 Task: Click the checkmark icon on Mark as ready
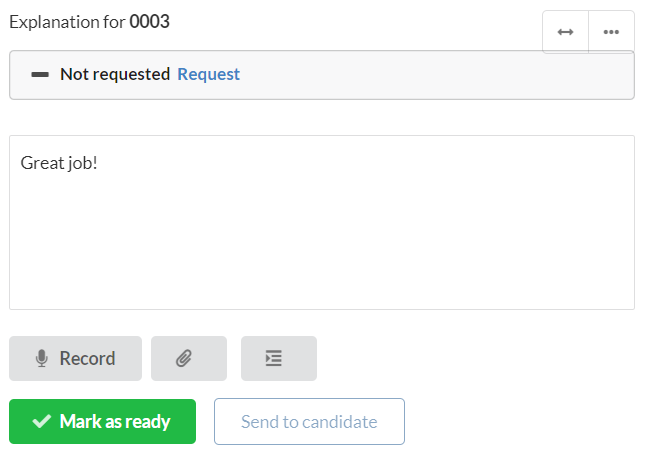[x=42, y=422]
